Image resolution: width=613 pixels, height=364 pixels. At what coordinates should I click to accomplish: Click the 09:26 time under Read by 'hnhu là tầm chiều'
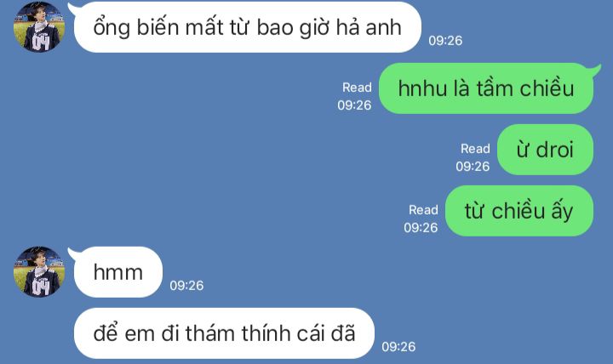tap(354, 105)
